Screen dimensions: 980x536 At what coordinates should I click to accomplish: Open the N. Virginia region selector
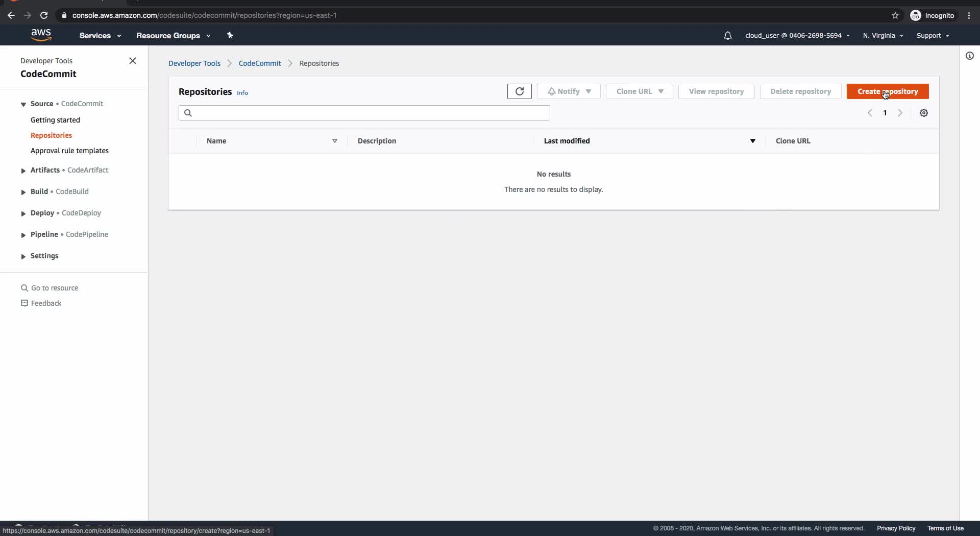[883, 35]
